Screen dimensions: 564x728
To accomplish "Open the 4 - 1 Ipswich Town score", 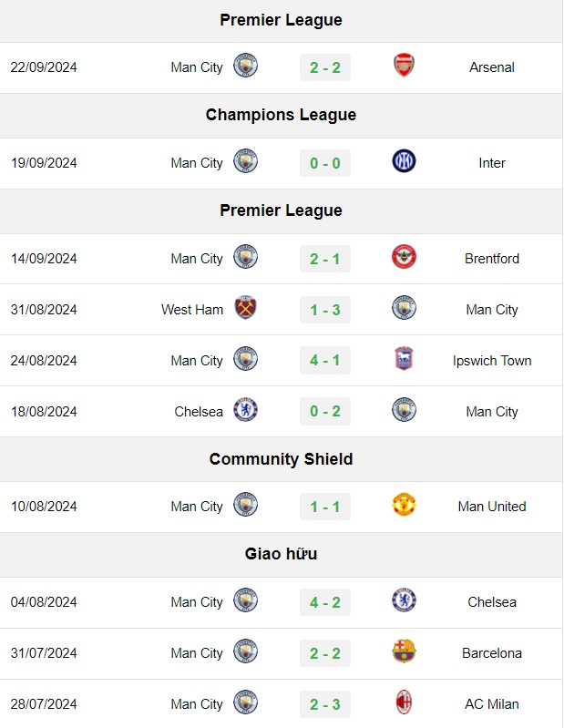I will 325,361.
